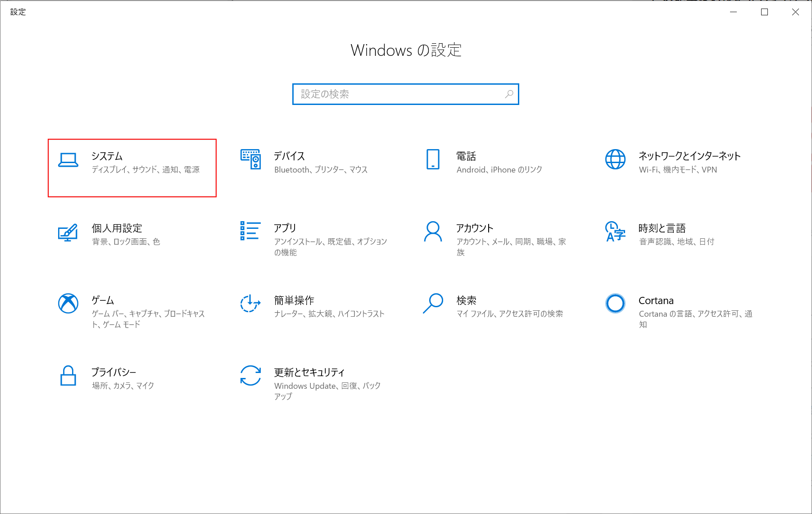
Task: Focus the 設定の検索 search field
Action: [405, 94]
